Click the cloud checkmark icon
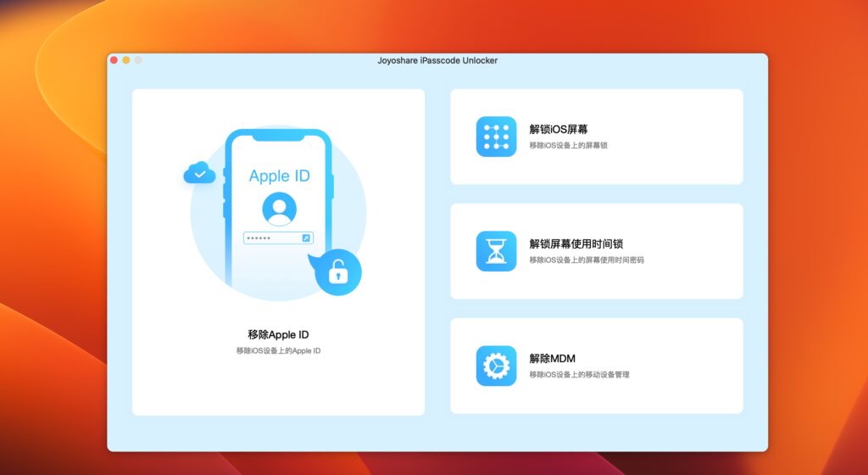This screenshot has width=868, height=475. 200,173
